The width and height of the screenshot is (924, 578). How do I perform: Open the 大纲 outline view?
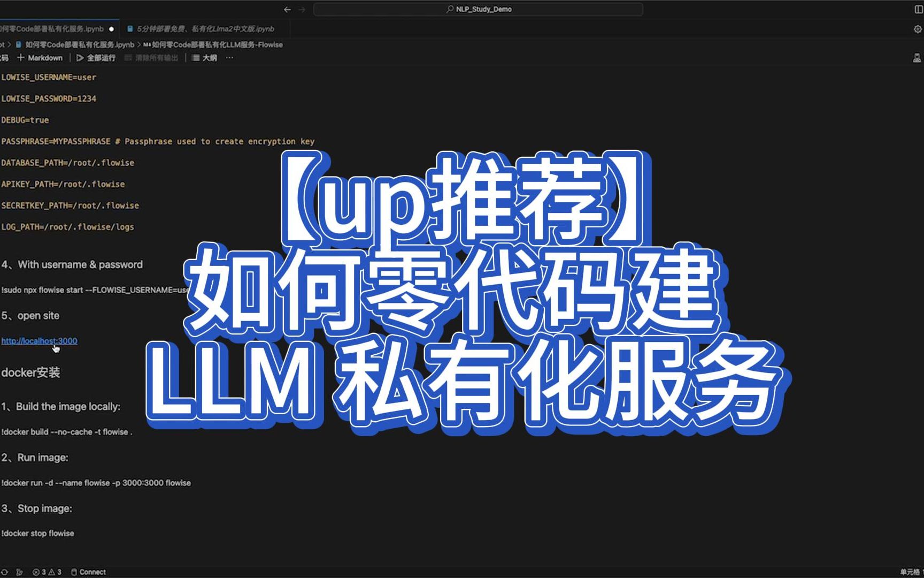point(204,58)
